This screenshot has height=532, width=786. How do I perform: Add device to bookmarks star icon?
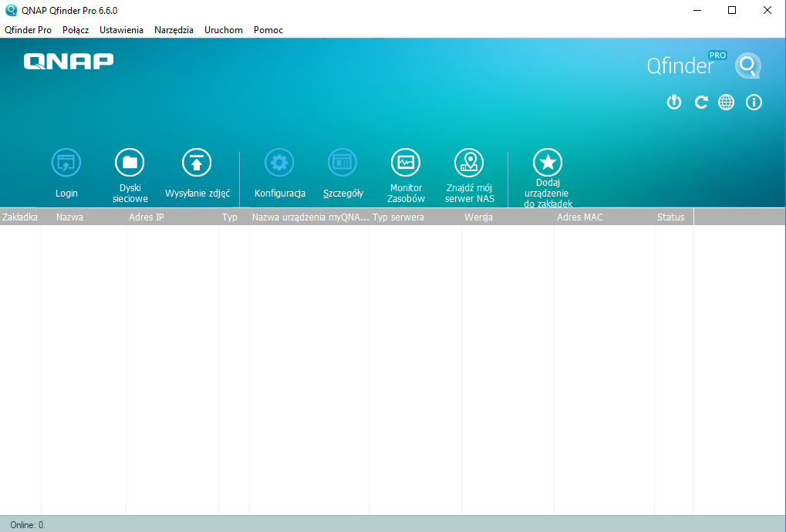548,163
